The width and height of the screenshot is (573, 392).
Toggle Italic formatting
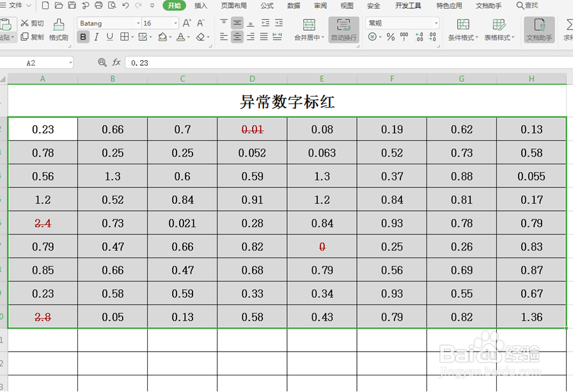coord(96,37)
